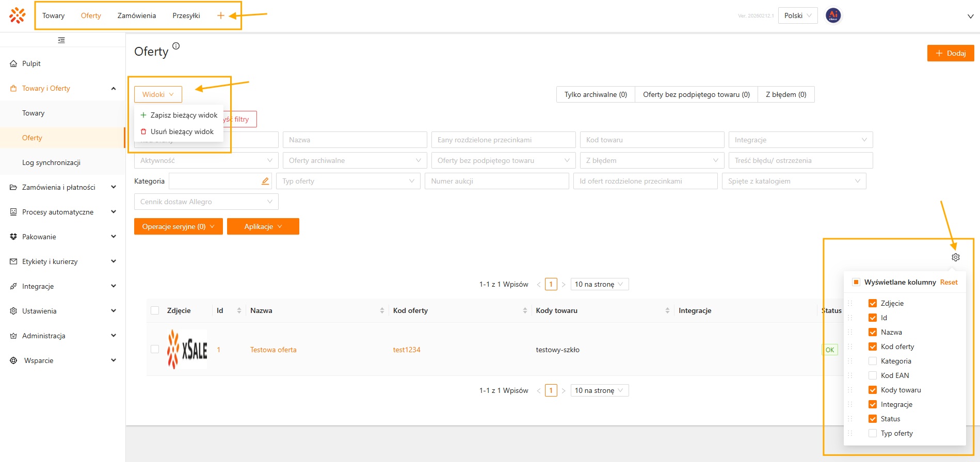Sort by Nazwa column sort arrows
The height and width of the screenshot is (462, 980).
coord(382,310)
